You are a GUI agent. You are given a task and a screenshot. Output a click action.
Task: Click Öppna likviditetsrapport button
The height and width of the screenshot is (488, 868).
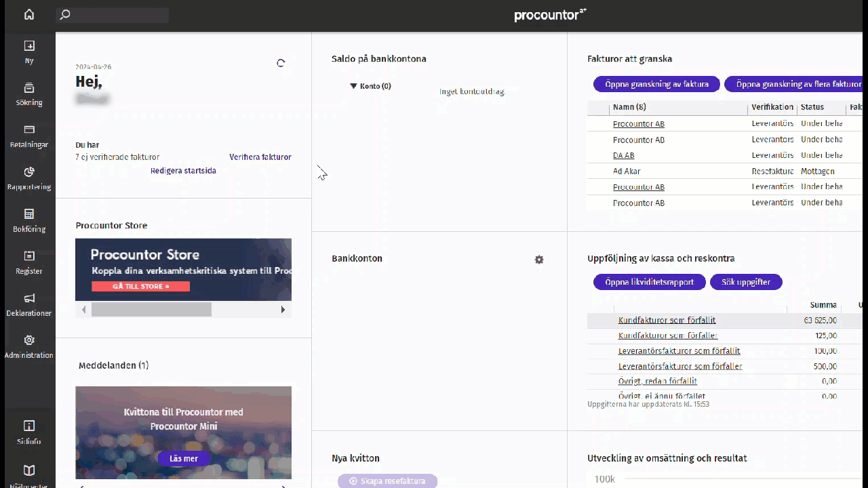pos(650,282)
